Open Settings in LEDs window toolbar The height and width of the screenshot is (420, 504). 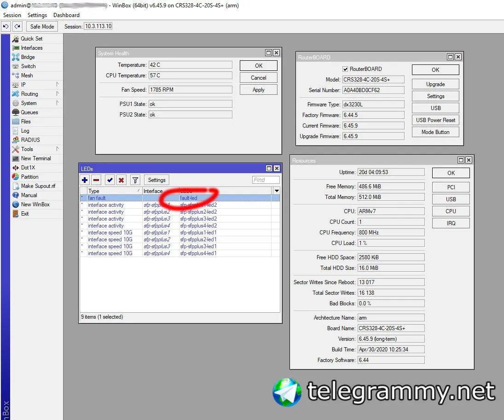pos(157,180)
